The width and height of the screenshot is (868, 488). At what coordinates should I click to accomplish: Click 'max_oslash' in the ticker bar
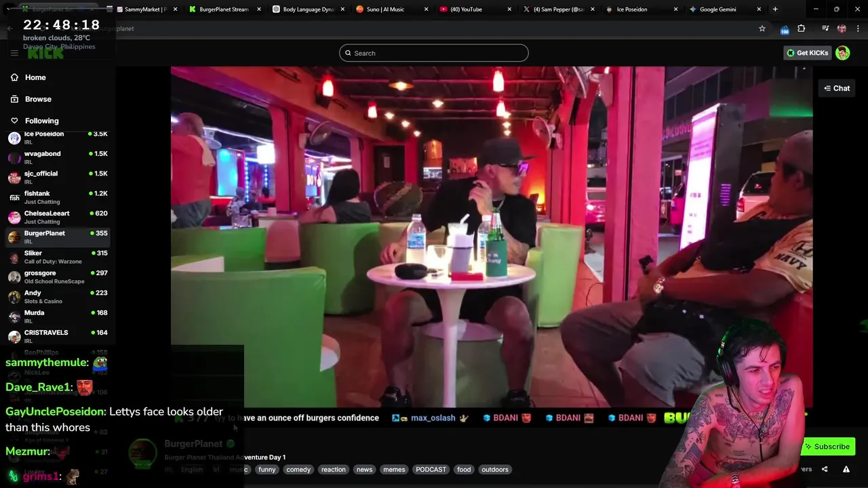[x=433, y=418]
